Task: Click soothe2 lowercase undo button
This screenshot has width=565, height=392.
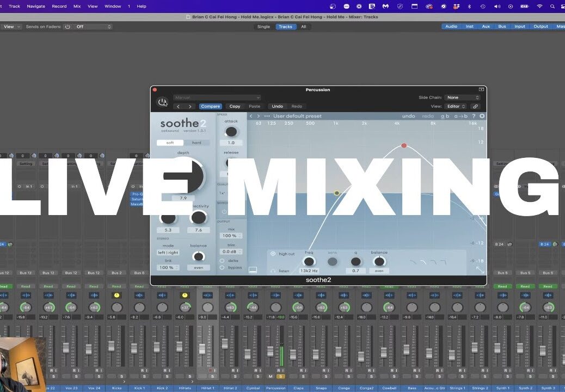Action: pos(409,116)
